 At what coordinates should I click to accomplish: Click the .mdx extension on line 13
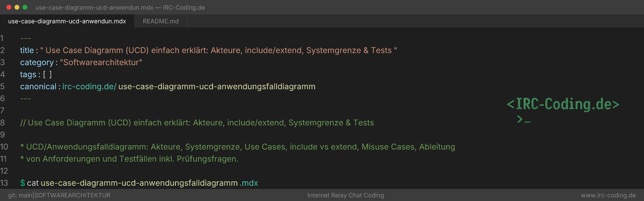coord(249,183)
